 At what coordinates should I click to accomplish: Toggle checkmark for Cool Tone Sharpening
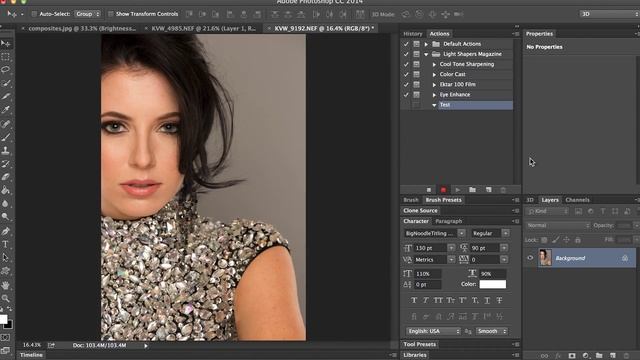(406, 64)
